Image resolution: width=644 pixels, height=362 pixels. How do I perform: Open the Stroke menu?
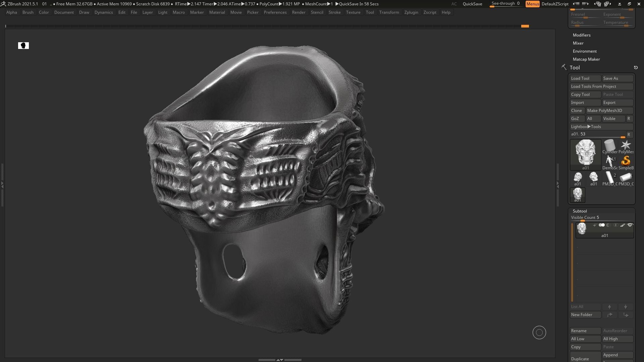(x=334, y=12)
